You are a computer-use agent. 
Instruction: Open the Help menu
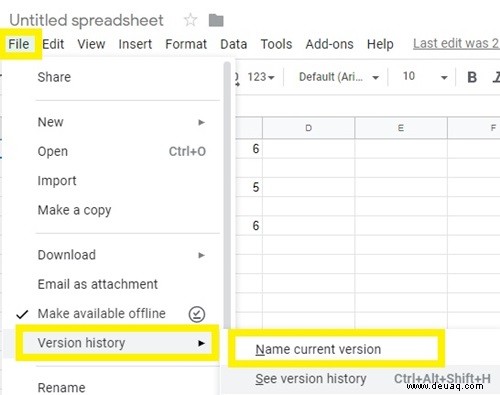(380, 44)
